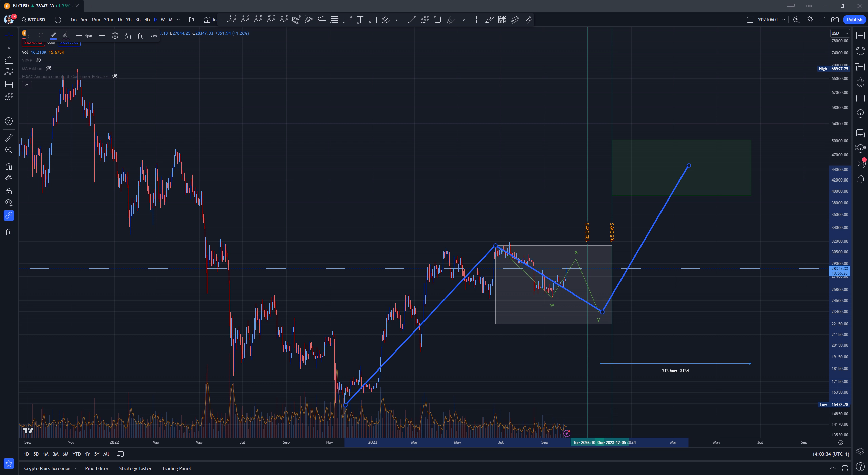868x475 pixels.
Task: Open the USD currency dropdown
Action: pos(840,33)
